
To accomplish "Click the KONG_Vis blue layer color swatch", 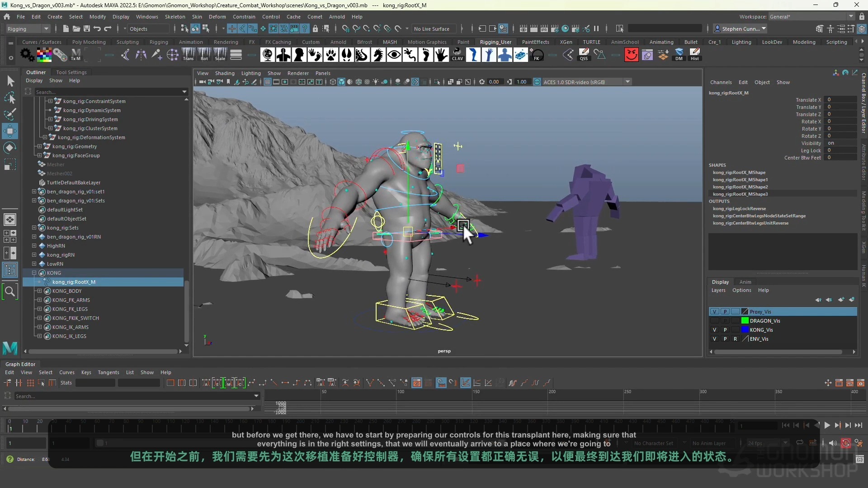I will point(745,330).
